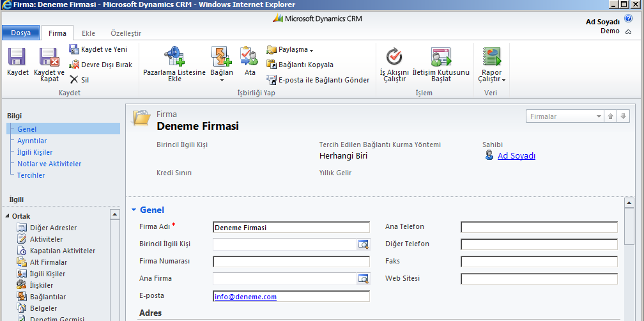Open Rapor Çalıştır dropdown
The height and width of the screenshot is (321, 644).
pyautogui.click(x=492, y=64)
